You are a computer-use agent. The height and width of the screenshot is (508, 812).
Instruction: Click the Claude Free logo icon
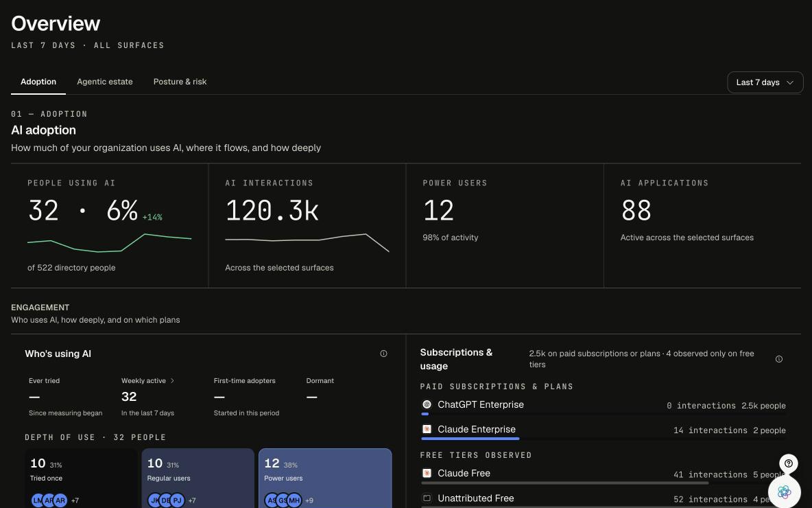click(x=427, y=473)
